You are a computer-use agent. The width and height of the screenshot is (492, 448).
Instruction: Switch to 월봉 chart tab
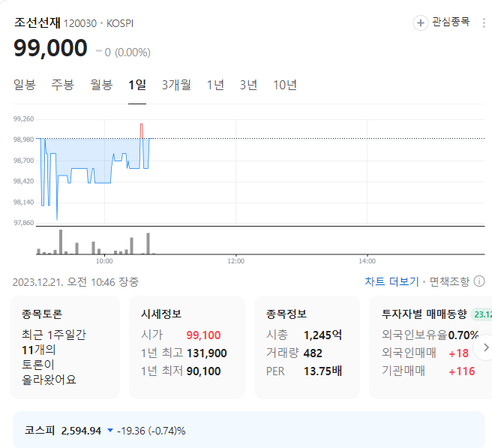point(101,85)
